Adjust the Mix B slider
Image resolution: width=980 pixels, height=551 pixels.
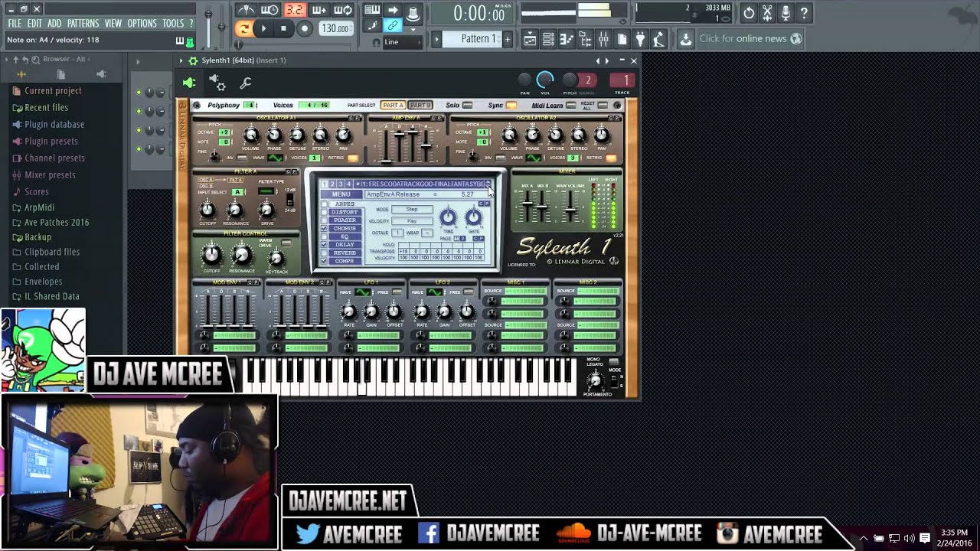(x=542, y=206)
